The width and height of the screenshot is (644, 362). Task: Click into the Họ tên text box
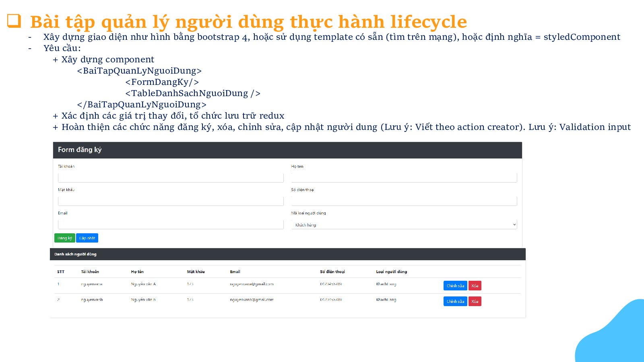coord(404,178)
